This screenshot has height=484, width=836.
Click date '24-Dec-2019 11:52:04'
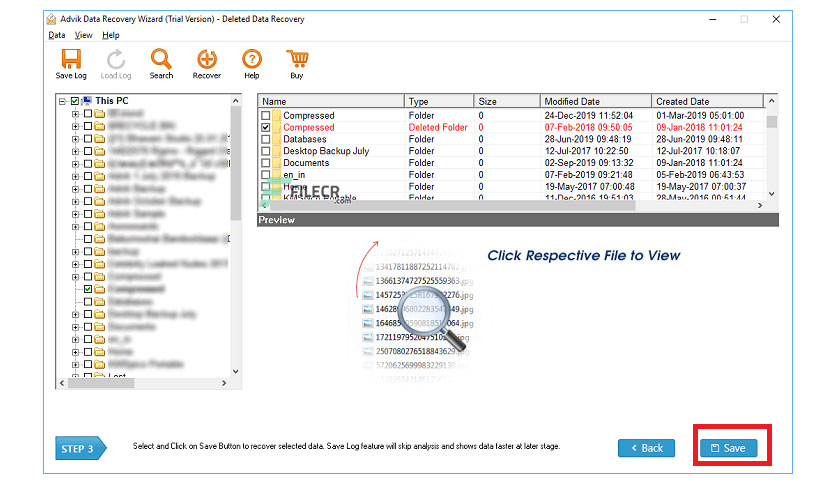(589, 116)
